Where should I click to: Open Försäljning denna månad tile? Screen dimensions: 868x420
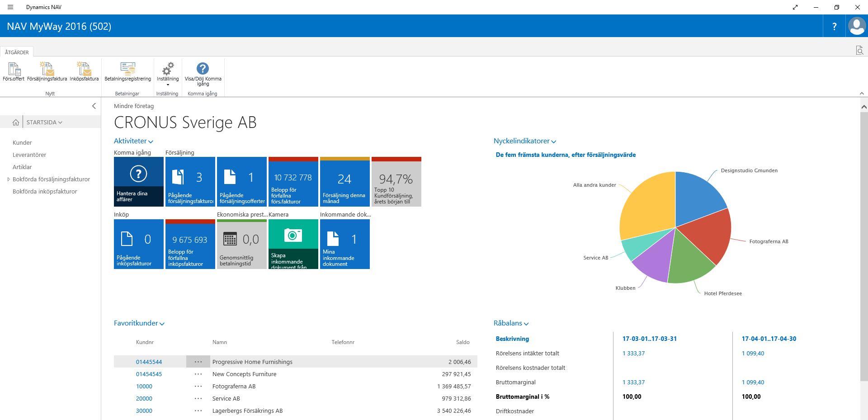tap(345, 182)
